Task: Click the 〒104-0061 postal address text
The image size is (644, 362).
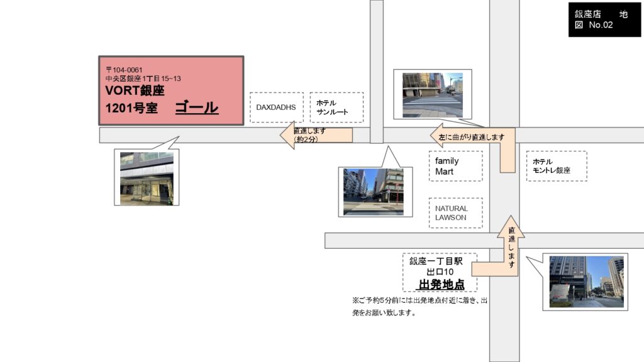Action: click(126, 69)
